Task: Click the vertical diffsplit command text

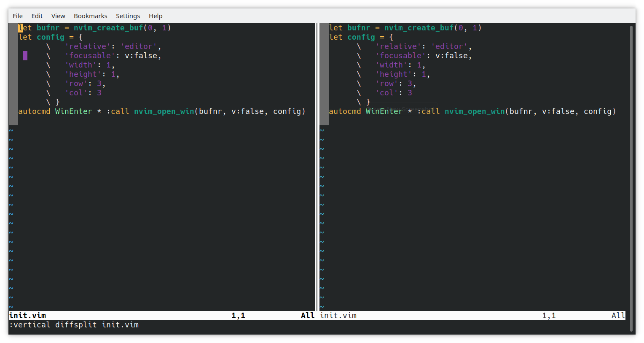Action: tap(74, 325)
